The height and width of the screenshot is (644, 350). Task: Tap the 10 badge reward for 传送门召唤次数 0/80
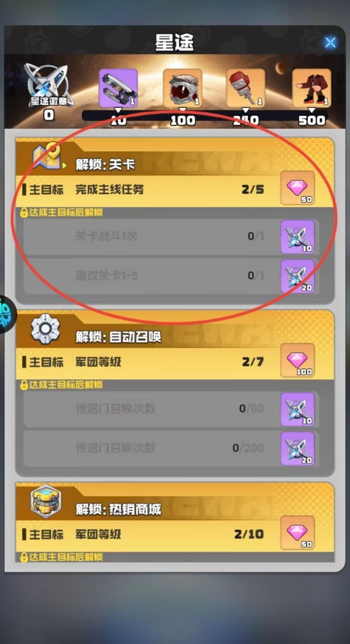[297, 409]
